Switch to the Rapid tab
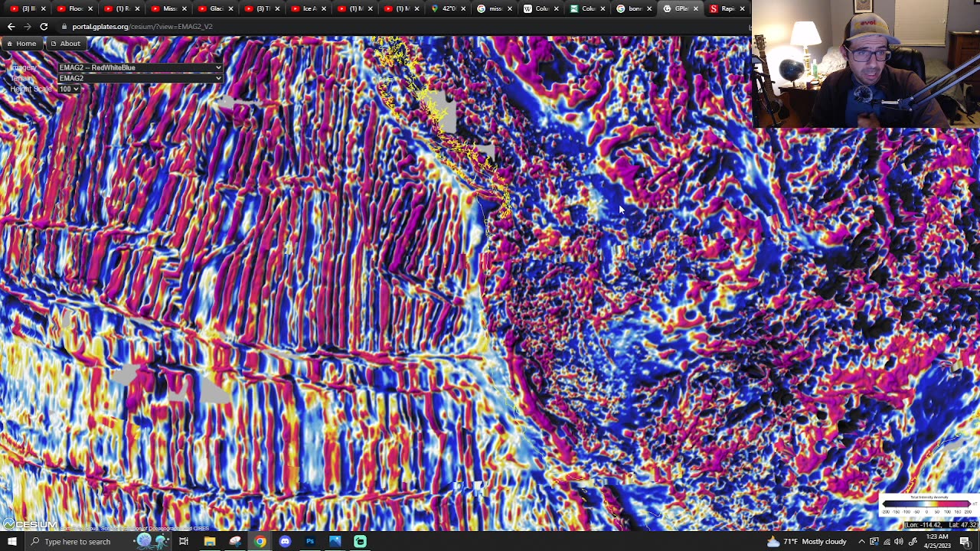Image resolution: width=980 pixels, height=551 pixels. (723, 8)
